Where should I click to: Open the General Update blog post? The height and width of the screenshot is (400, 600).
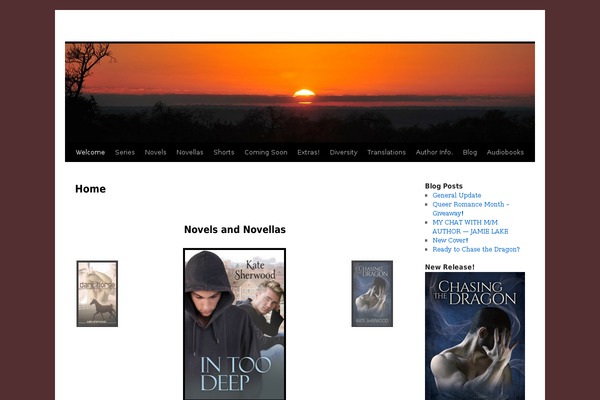457,195
